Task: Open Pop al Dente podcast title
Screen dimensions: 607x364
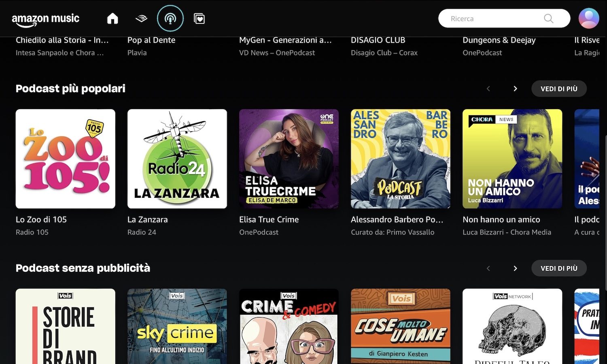Action: click(x=151, y=40)
